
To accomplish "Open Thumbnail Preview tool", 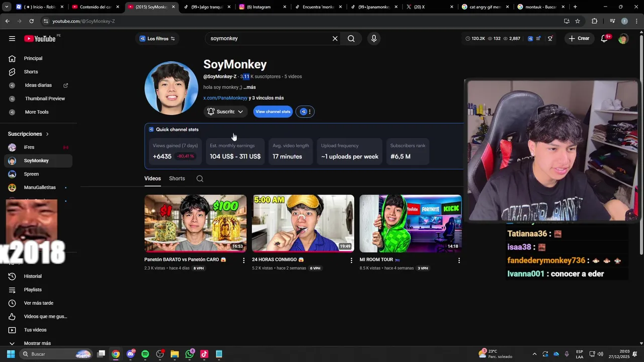I will coord(38,99).
